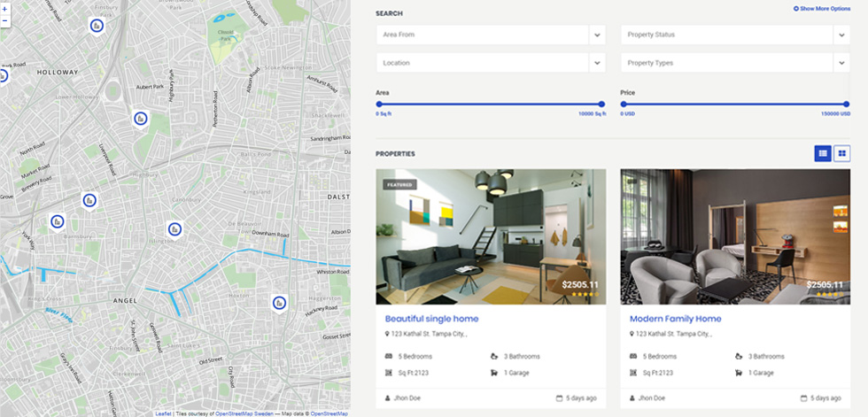Open the Leaflet attribution link
The width and height of the screenshot is (868, 417).
tap(163, 413)
